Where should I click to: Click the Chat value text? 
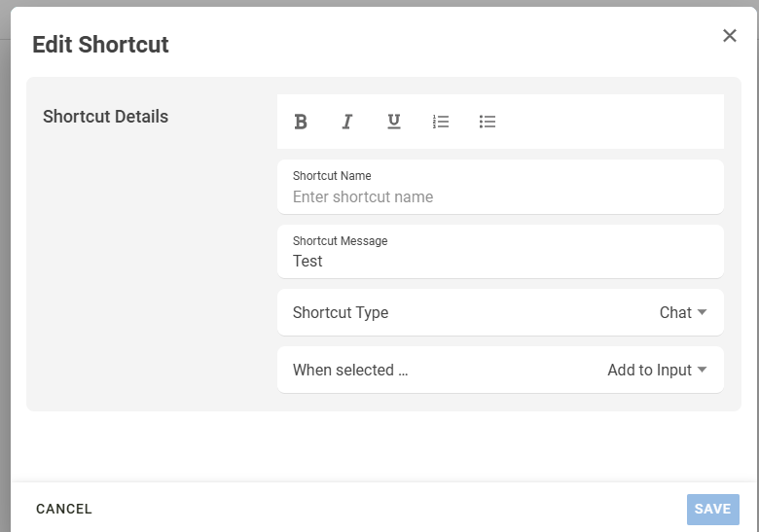675,312
